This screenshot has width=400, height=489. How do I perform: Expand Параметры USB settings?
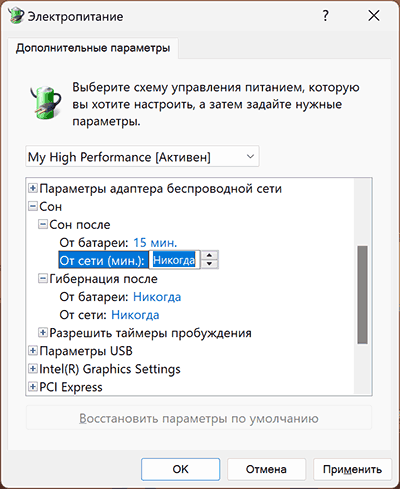(x=33, y=350)
